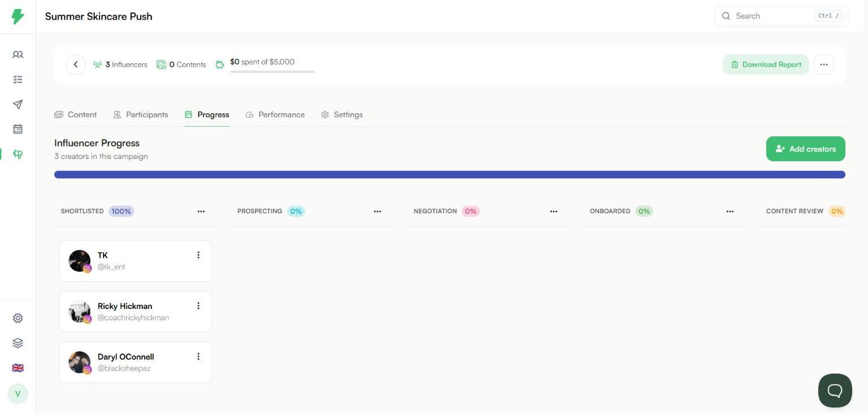The width and height of the screenshot is (868, 413).
Task: Click the Add creators button
Action: (806, 149)
